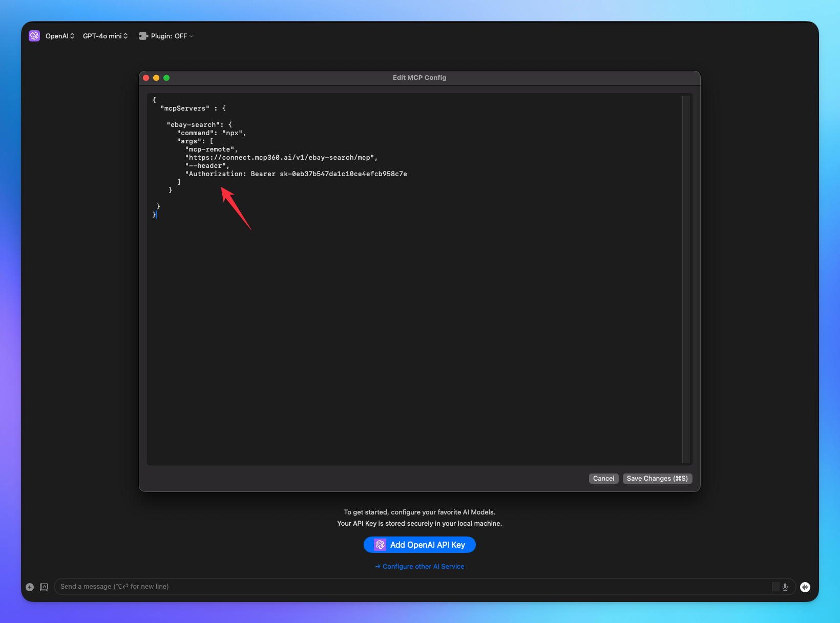This screenshot has height=623, width=840.
Task: Click the OpenAI logo icon
Action: [34, 36]
